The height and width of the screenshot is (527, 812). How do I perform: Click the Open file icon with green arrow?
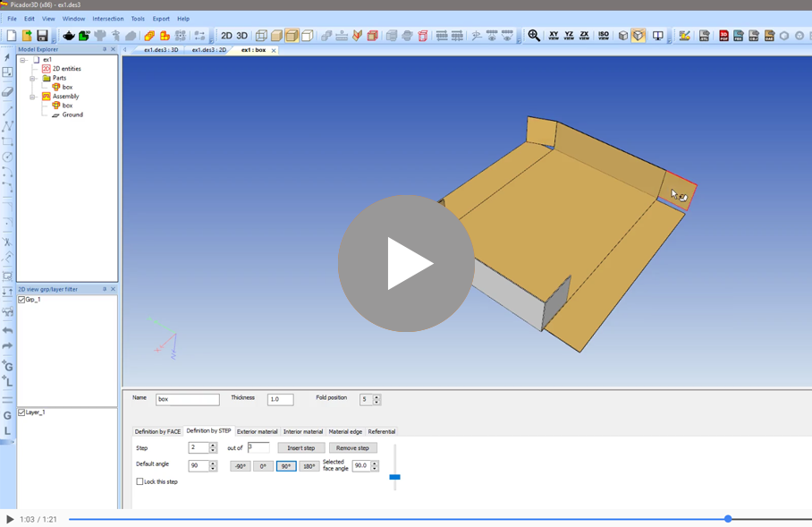pyautogui.click(x=27, y=35)
